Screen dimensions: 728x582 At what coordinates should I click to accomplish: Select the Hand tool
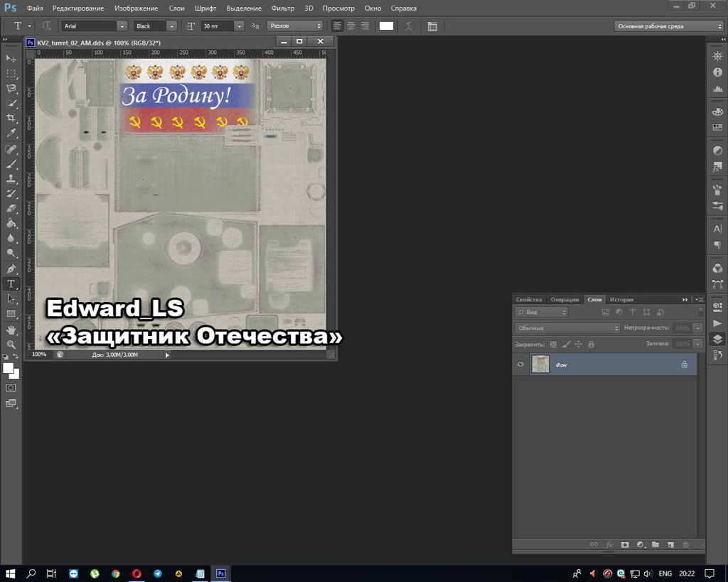pos(11,330)
